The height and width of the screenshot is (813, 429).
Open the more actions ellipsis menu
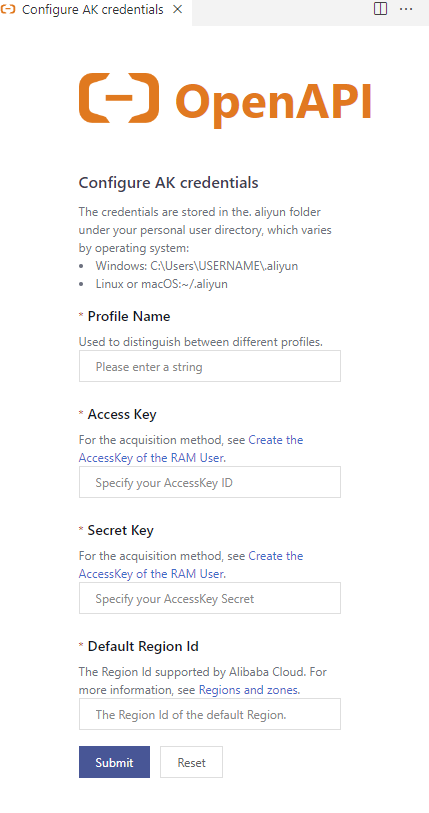coord(406,9)
